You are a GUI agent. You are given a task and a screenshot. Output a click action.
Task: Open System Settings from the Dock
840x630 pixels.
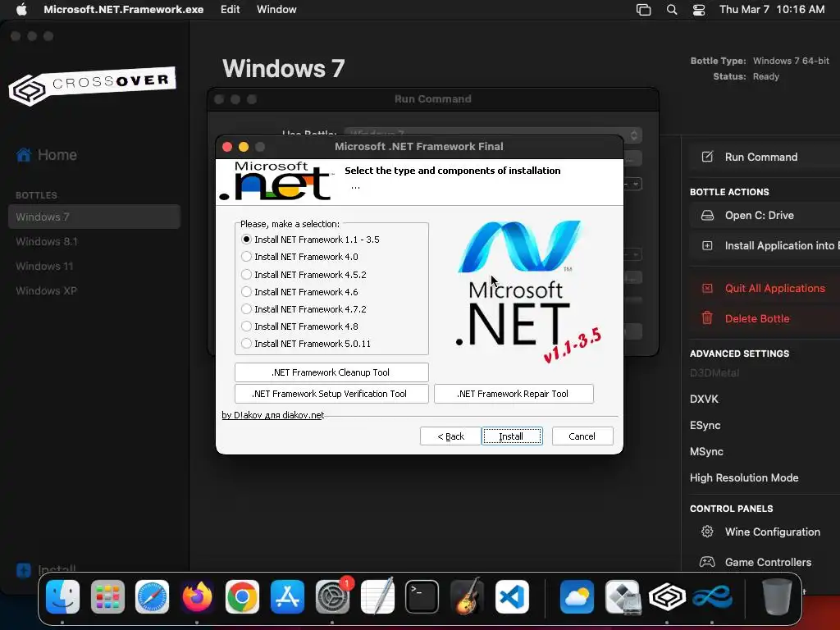pyautogui.click(x=333, y=597)
